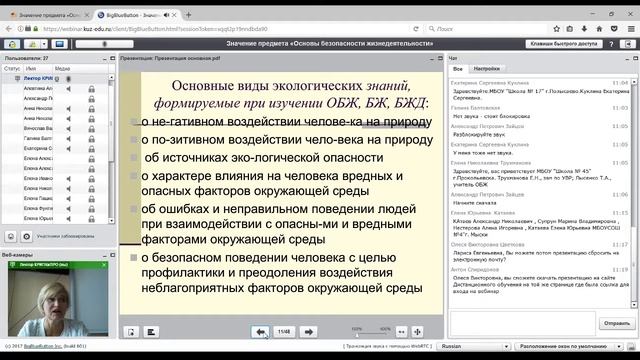Maximize the Presentation panel
This screenshot has width=640, height=360.
[x=440, y=58]
